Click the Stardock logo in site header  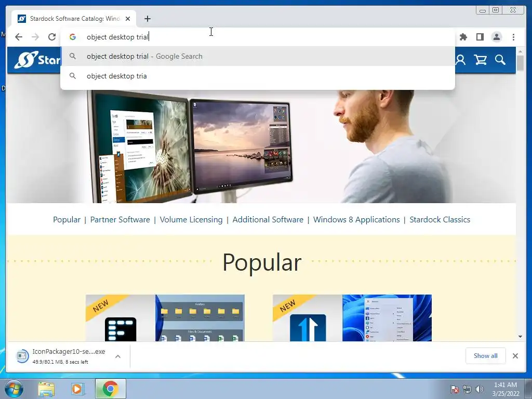(x=37, y=60)
